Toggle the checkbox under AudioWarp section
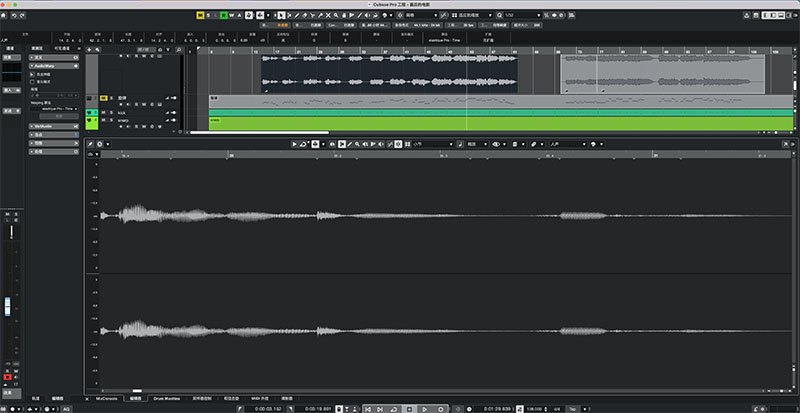 (x=33, y=81)
